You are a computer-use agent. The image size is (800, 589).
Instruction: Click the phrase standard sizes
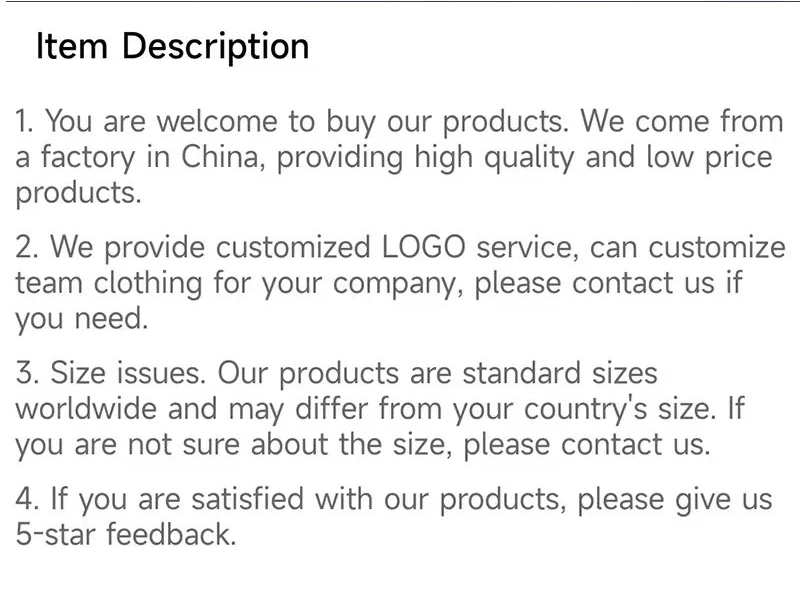(x=560, y=373)
